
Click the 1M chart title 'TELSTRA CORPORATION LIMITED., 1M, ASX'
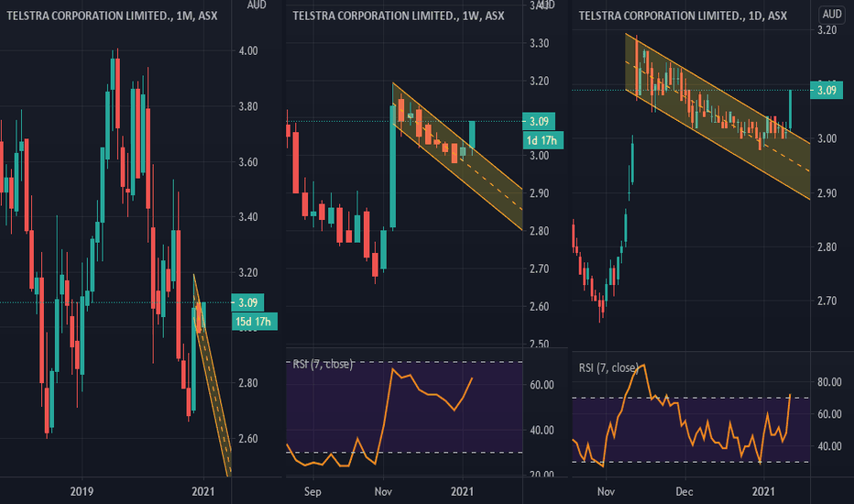pyautogui.click(x=112, y=16)
